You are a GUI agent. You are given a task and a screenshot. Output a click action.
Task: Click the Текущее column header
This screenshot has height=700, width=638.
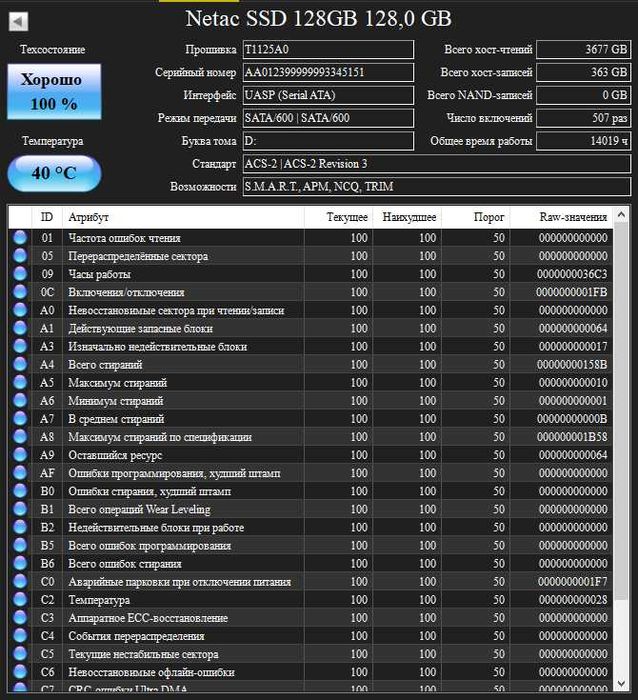click(338, 217)
